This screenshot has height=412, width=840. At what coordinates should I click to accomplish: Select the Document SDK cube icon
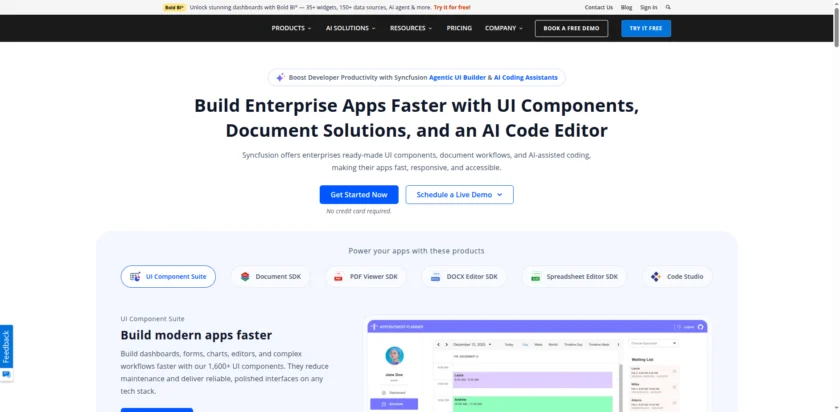pyautogui.click(x=245, y=277)
